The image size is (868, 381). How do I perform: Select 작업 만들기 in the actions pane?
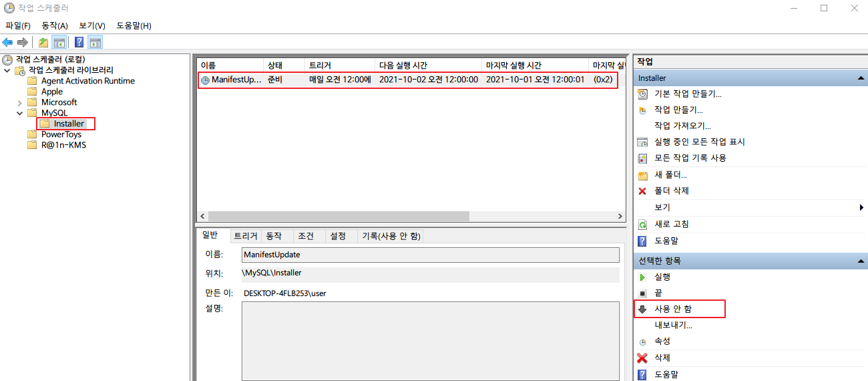(678, 110)
